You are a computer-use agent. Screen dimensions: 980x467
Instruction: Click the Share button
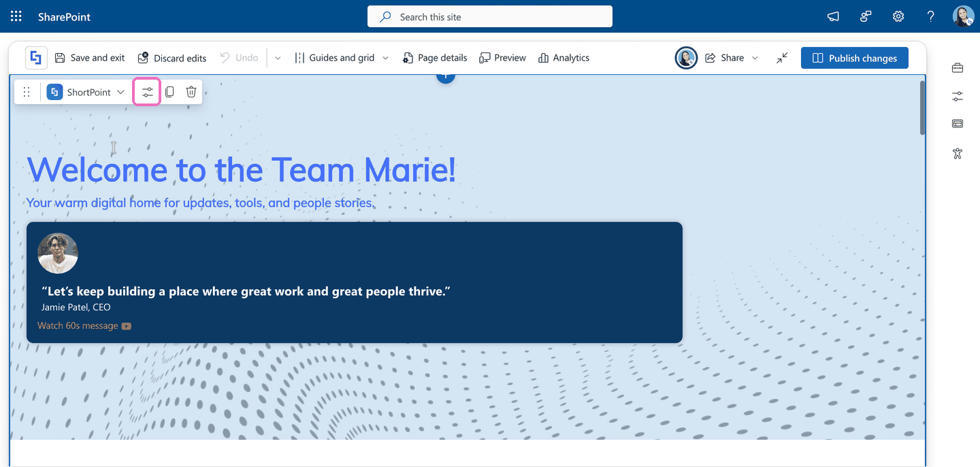(724, 58)
